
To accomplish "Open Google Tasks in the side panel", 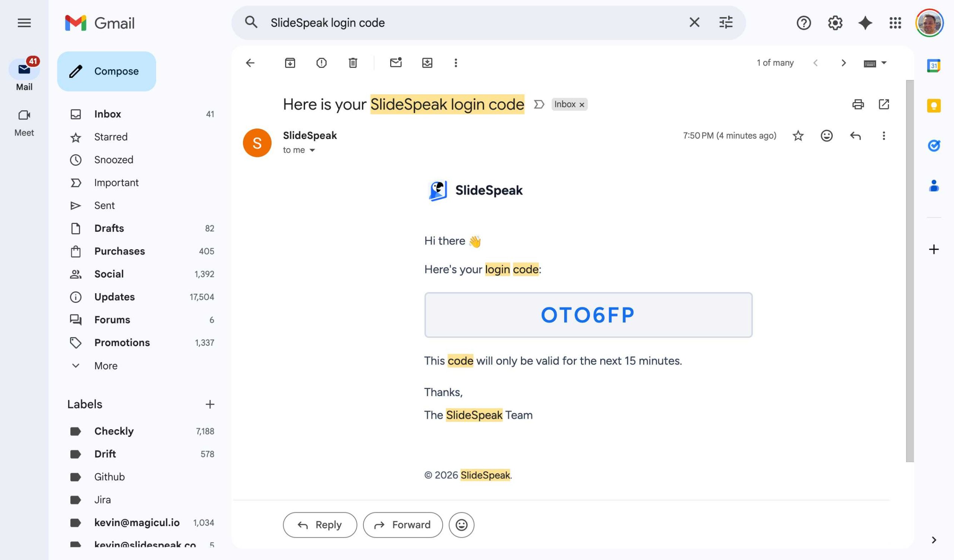I will click(x=934, y=145).
